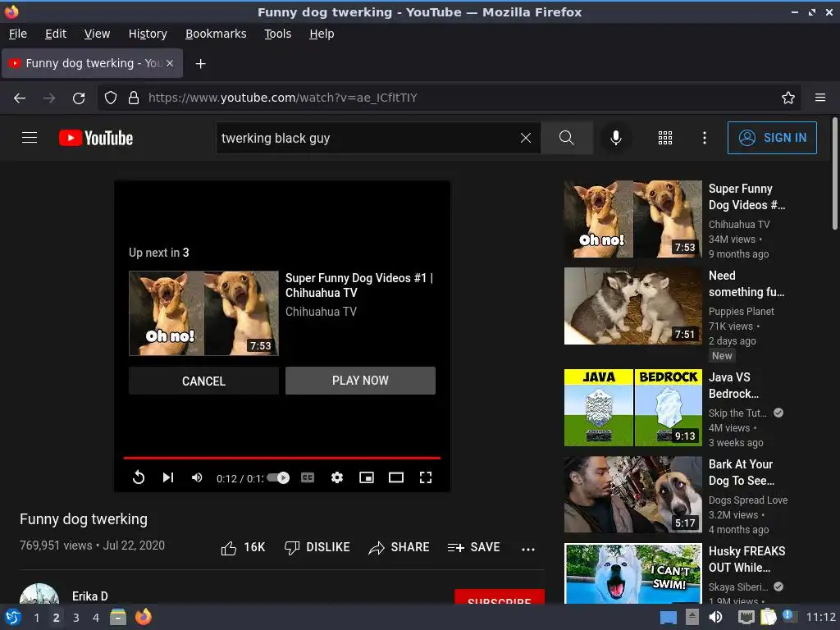Open the file manager taskbar icon
The height and width of the screenshot is (630, 840).
click(x=118, y=617)
